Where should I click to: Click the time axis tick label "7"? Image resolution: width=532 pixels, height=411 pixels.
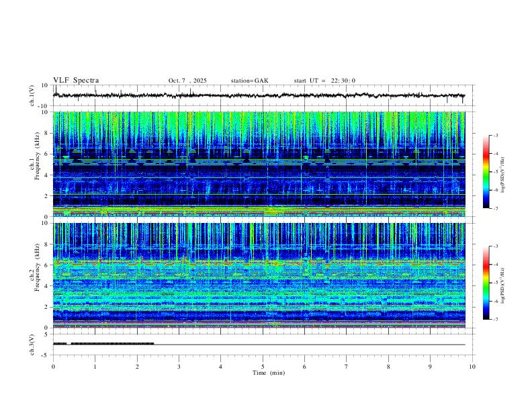pyautogui.click(x=347, y=367)
